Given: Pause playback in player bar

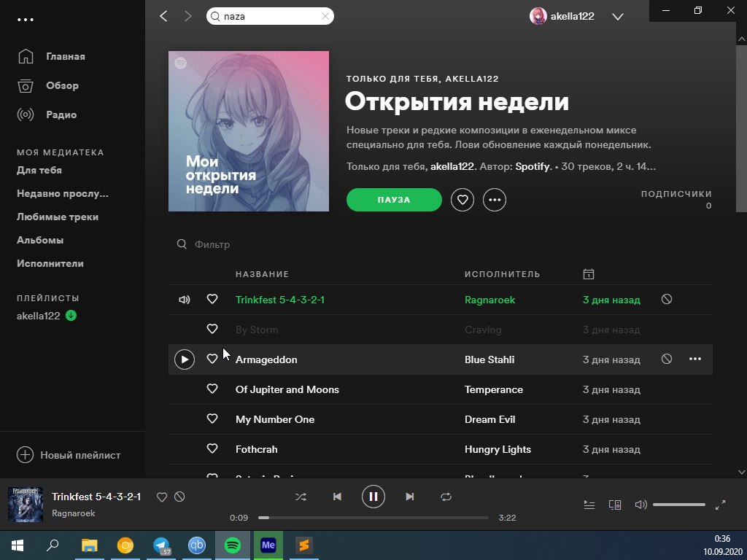Looking at the screenshot, I should [x=373, y=497].
